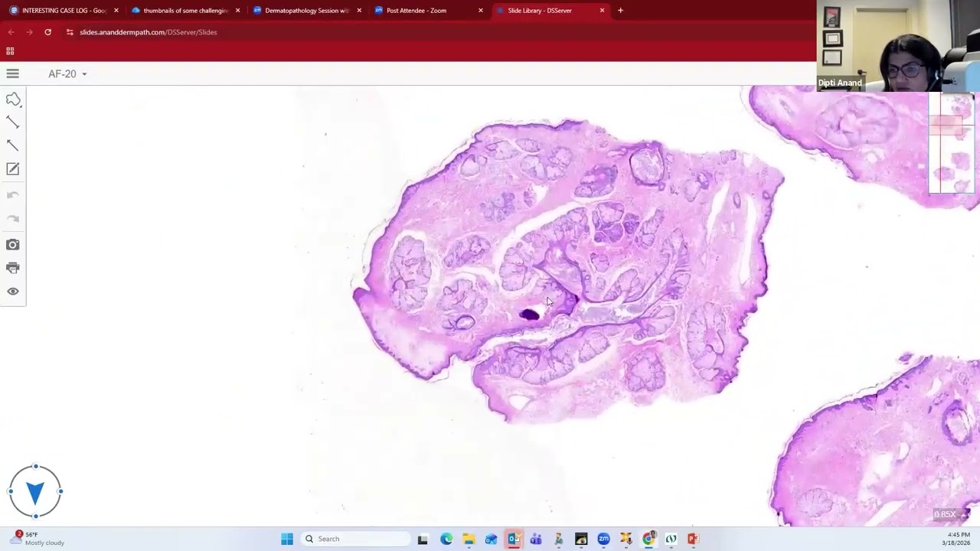Close the Slide Library - DSServer tab
980x551 pixels.
(x=602, y=11)
